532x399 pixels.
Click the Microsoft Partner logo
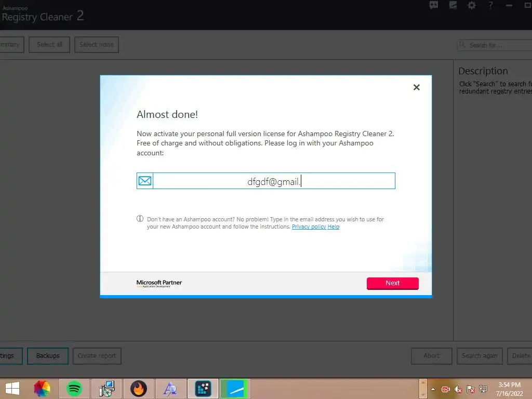(159, 283)
